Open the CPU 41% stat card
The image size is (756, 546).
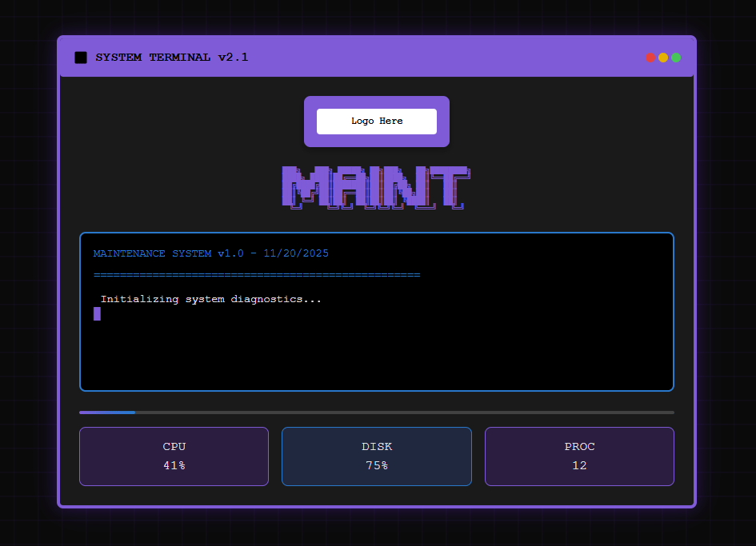(174, 456)
